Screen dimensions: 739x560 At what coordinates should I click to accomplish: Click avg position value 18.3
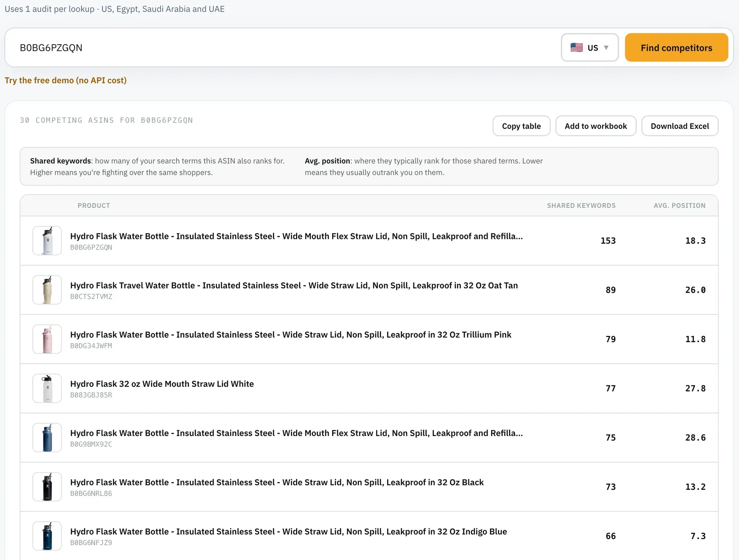[x=695, y=241]
